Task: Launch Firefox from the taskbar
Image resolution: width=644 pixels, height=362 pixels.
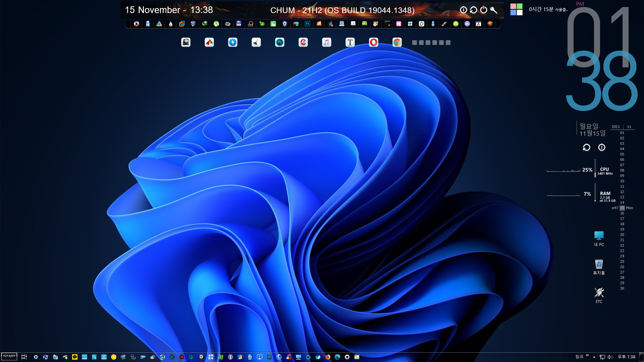Action: click(327, 357)
